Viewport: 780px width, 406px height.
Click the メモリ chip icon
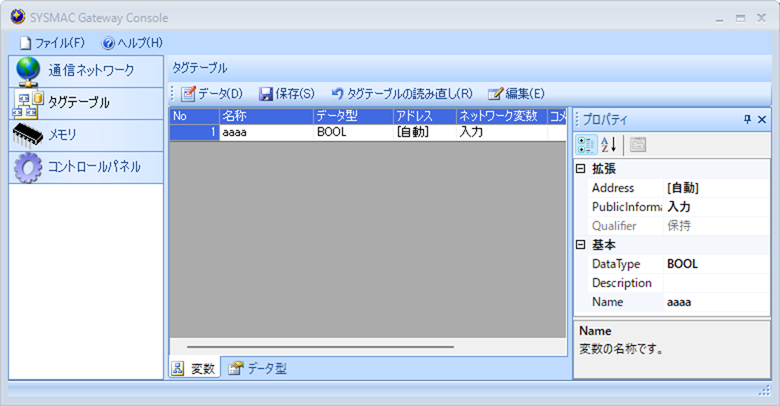tap(28, 135)
